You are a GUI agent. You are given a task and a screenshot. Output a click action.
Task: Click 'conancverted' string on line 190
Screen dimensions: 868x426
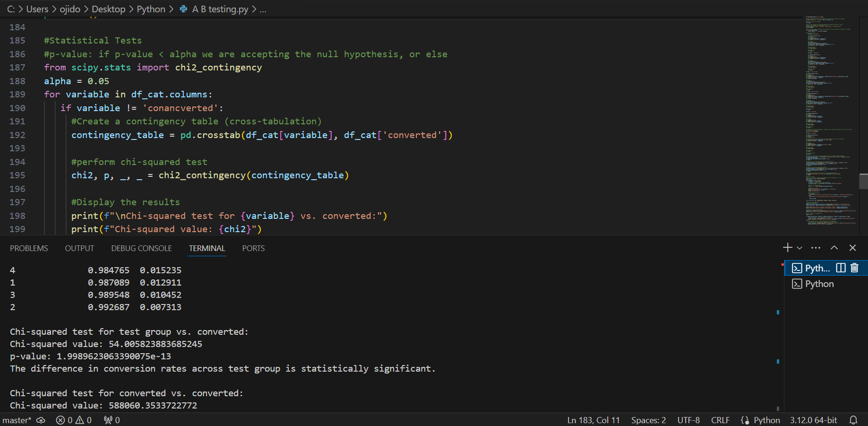click(180, 108)
